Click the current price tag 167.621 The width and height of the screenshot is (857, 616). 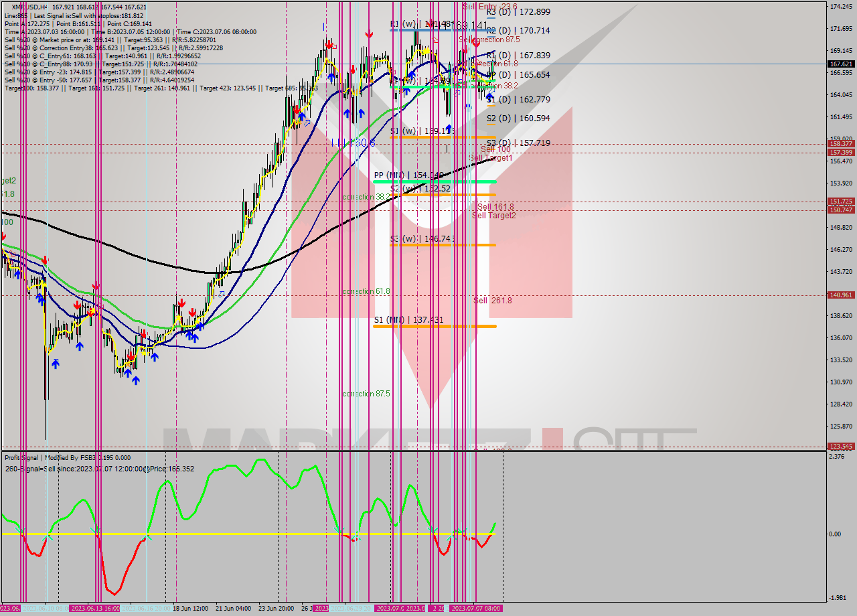(x=841, y=64)
